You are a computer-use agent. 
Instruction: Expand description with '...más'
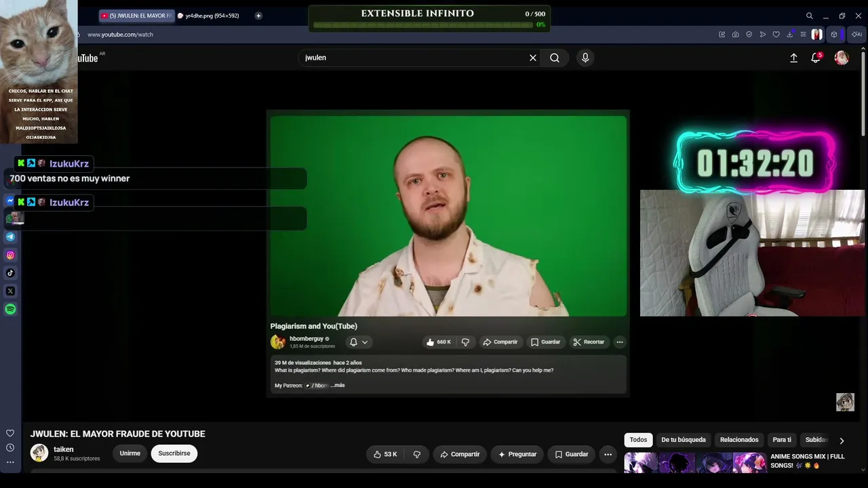coord(338,386)
